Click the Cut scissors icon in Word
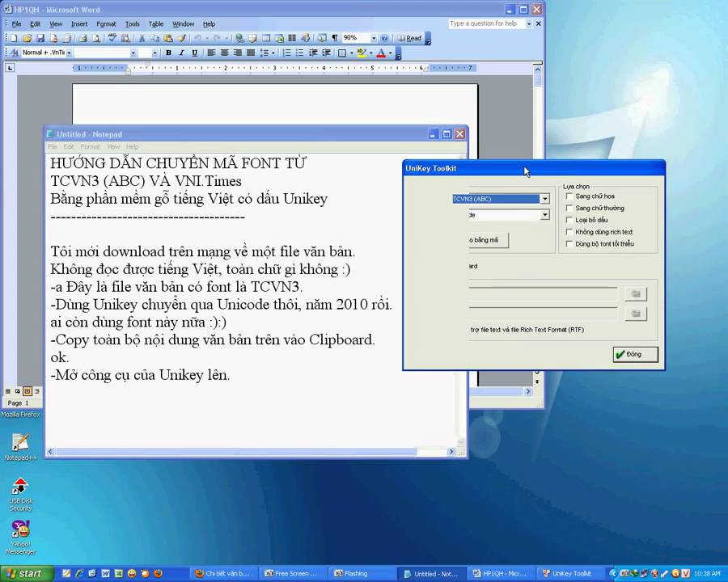The image size is (728, 582). point(142,38)
